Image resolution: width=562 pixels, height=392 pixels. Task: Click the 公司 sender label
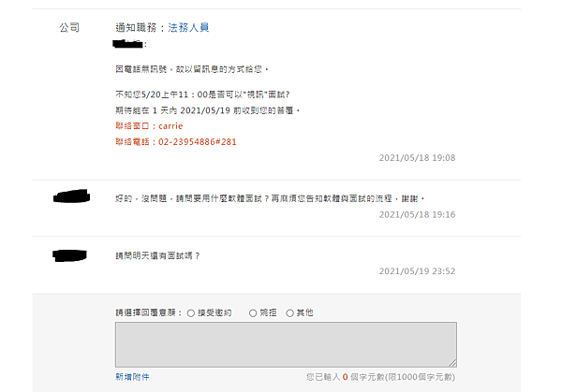pos(69,27)
